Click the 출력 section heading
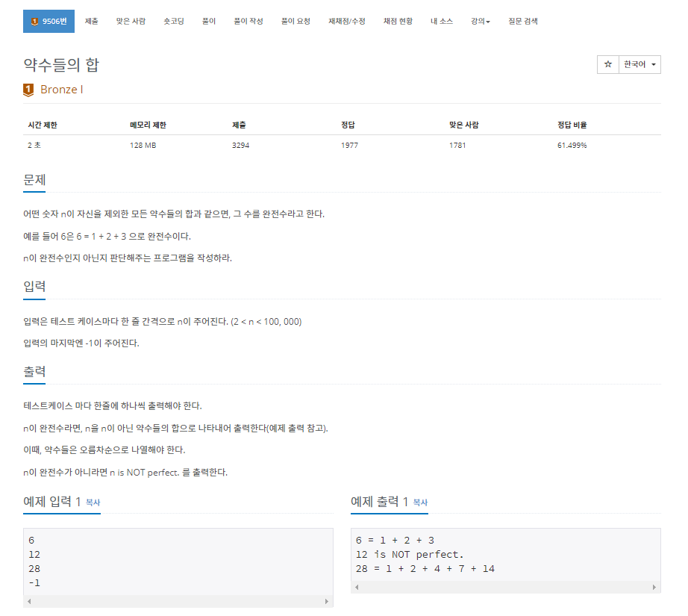 34,371
